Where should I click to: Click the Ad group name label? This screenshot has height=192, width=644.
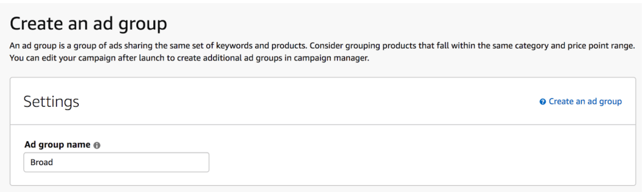point(58,145)
